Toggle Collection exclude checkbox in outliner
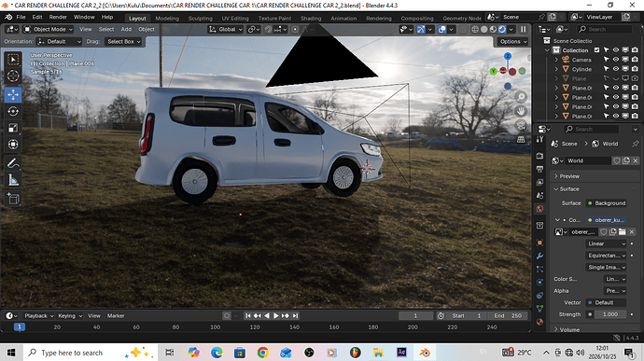This screenshot has height=361, width=644. [x=596, y=50]
